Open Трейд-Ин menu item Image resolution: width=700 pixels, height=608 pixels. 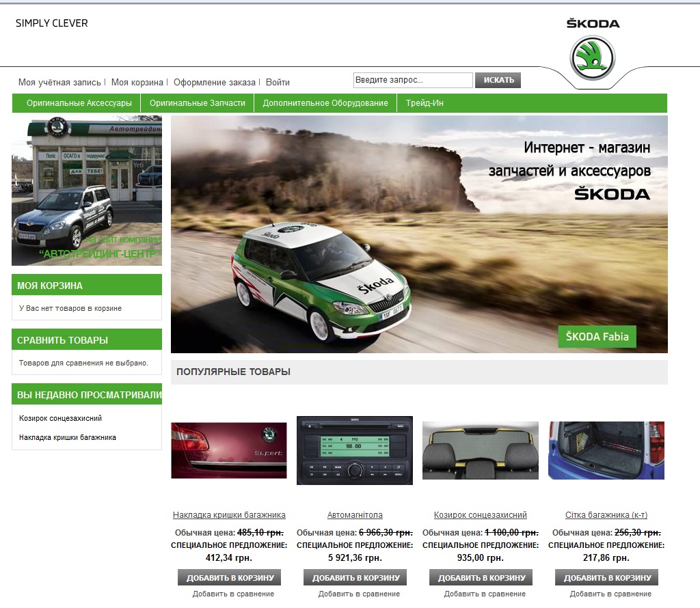[425, 103]
